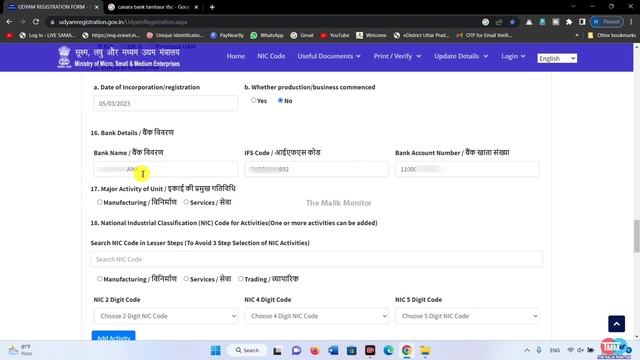640x360 pixels.
Task: Click the IFS Code input field
Action: tap(316, 169)
